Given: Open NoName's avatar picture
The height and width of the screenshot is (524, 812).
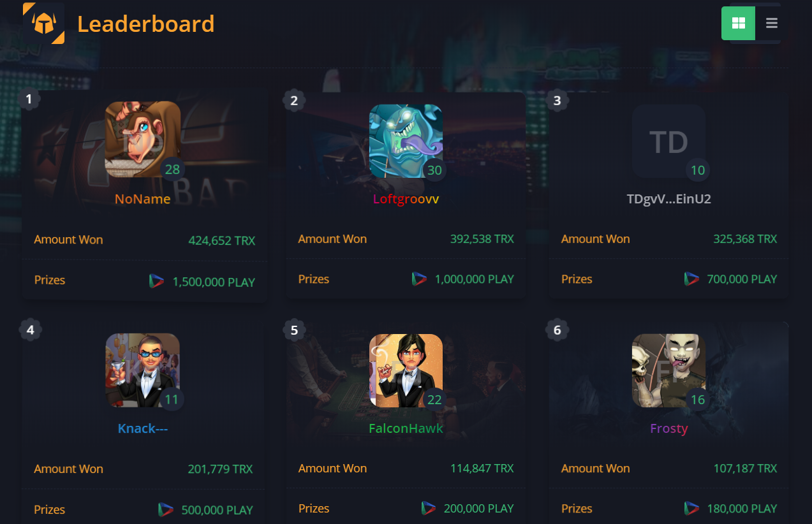Looking at the screenshot, I should coord(143,139).
